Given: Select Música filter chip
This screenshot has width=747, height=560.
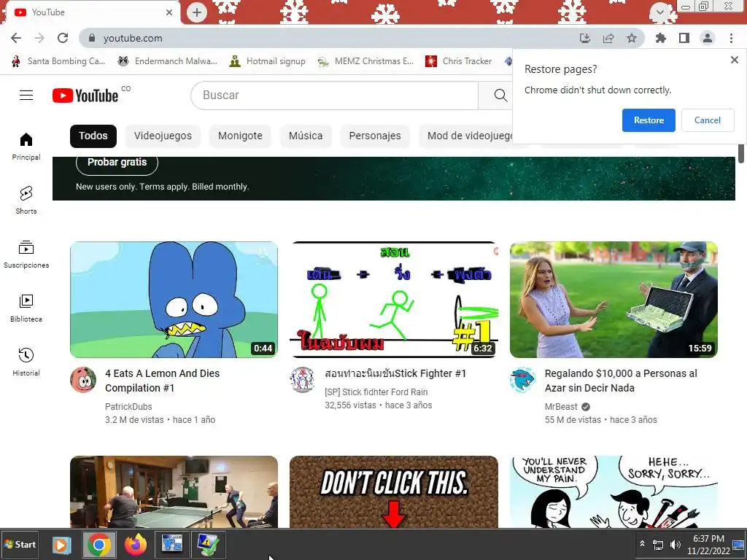Looking at the screenshot, I should pos(306,136).
